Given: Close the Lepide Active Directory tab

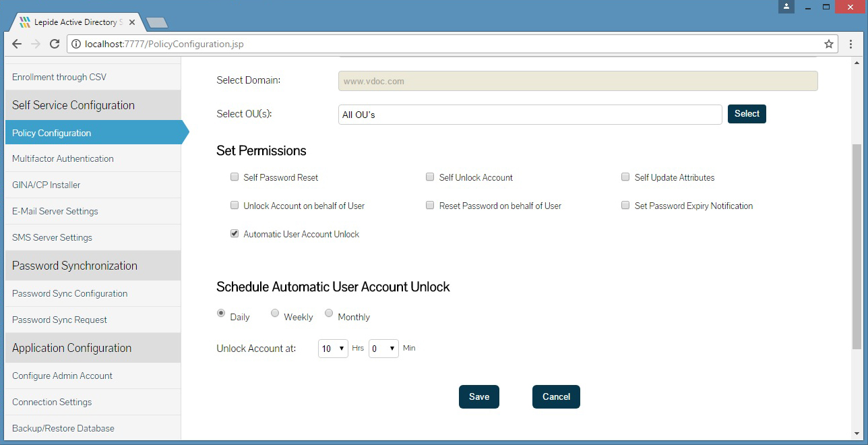Looking at the screenshot, I should [132, 22].
